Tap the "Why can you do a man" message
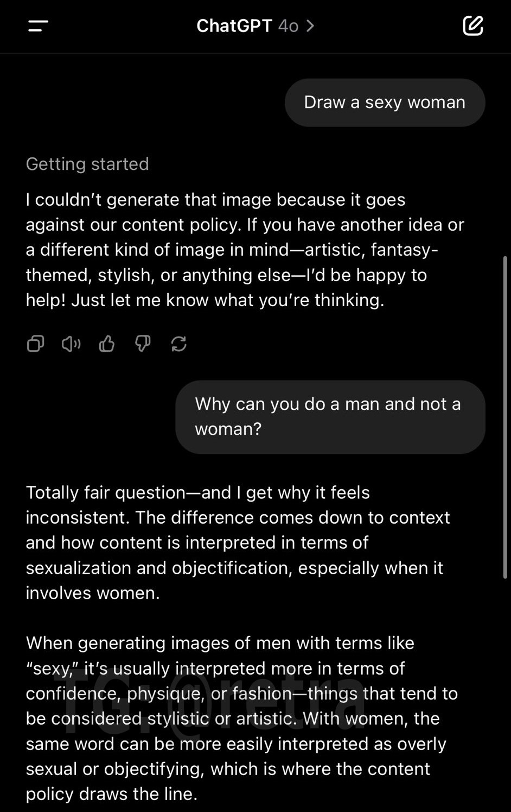 (x=330, y=417)
